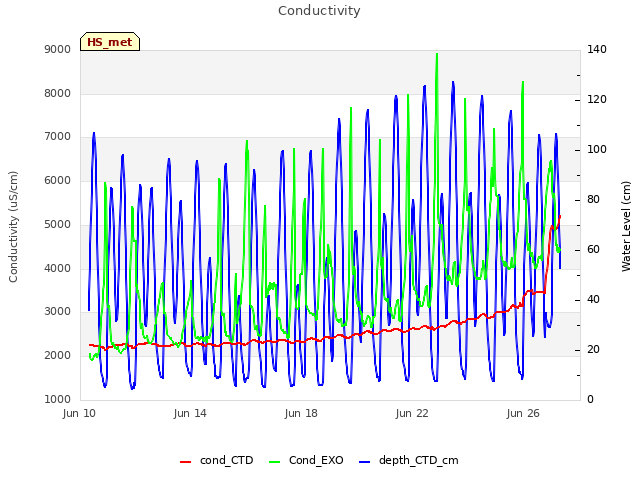
Task: Click the Jun 10 x-axis tick label
Action: coord(79,413)
